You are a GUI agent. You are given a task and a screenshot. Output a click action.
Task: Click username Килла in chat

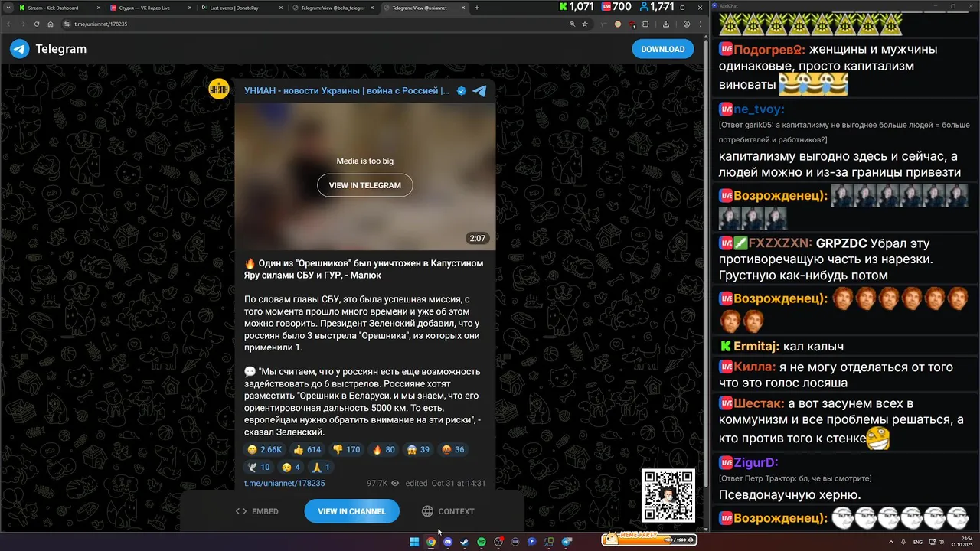click(755, 367)
